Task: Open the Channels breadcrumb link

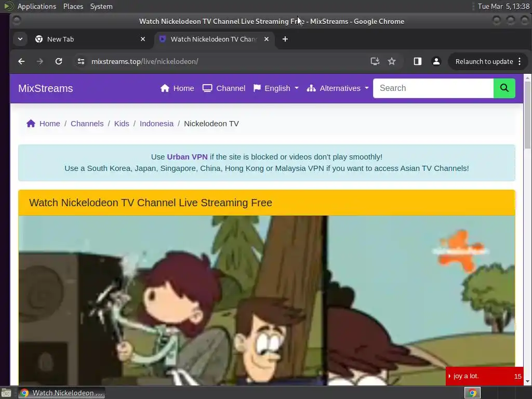Action: click(x=87, y=124)
